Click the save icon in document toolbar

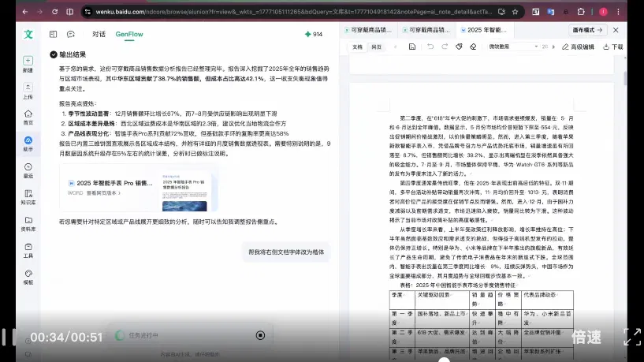coord(412,47)
